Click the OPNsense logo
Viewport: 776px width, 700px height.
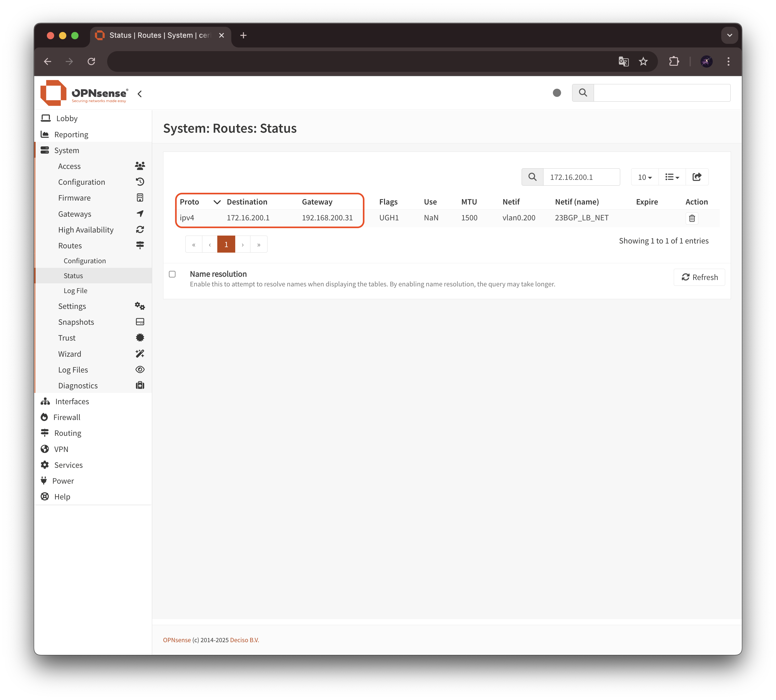[84, 93]
